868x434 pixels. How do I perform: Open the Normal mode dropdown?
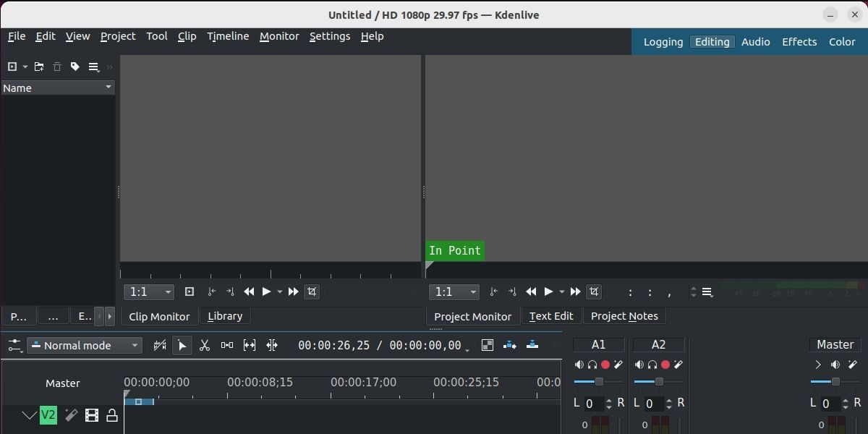point(85,345)
